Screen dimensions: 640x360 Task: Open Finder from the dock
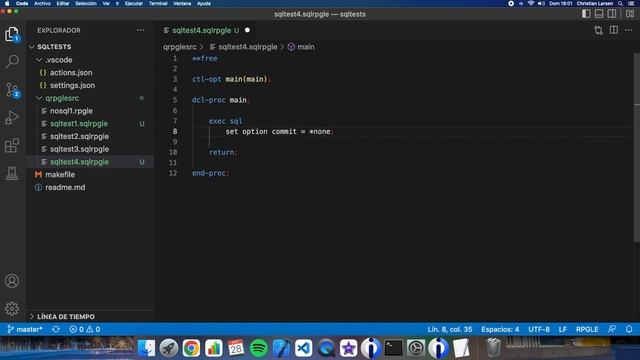[146, 348]
